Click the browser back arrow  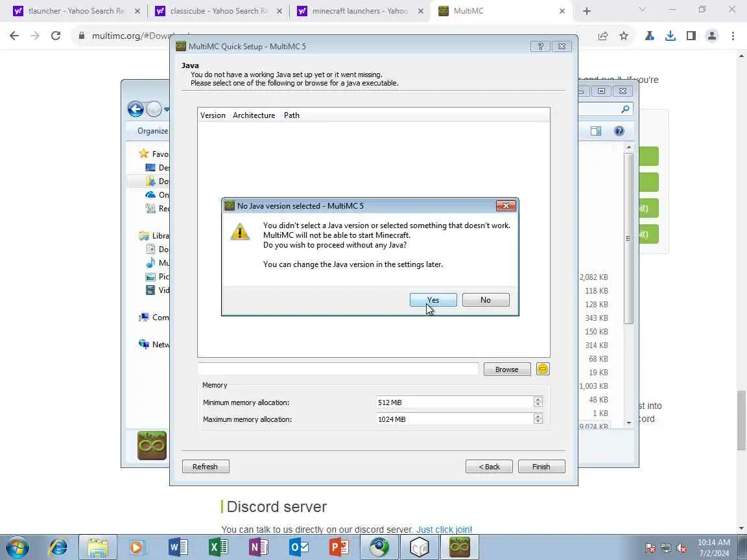coord(14,36)
